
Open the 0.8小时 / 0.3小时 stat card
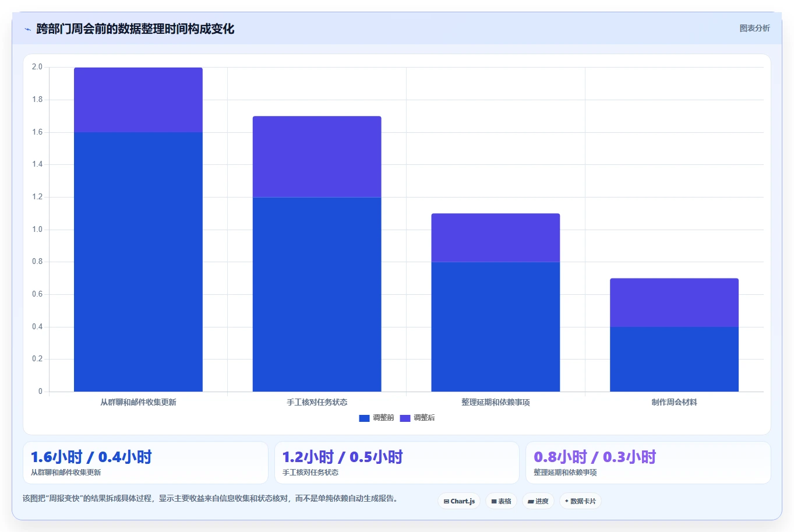click(x=648, y=463)
